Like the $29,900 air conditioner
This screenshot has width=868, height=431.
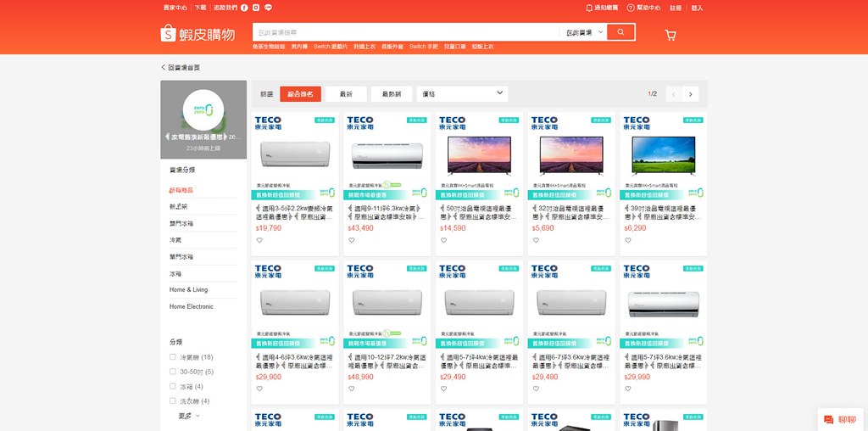coord(259,389)
